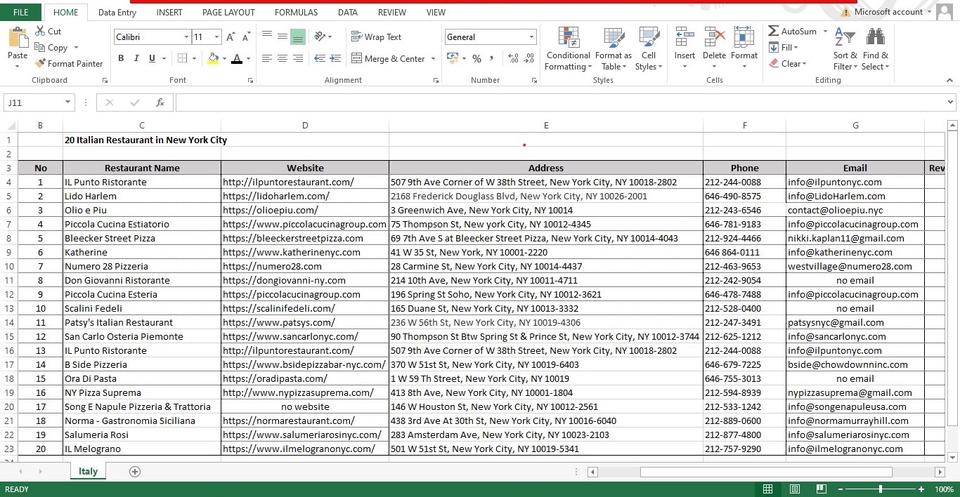Switch to the INSERT tab

[169, 12]
